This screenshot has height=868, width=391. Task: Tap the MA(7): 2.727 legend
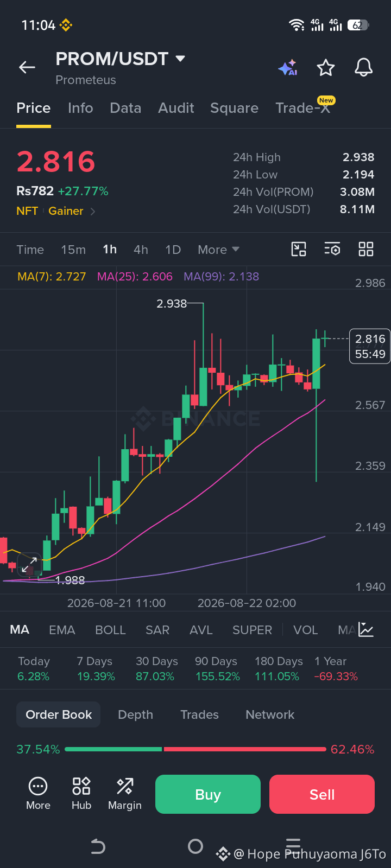coord(52,277)
